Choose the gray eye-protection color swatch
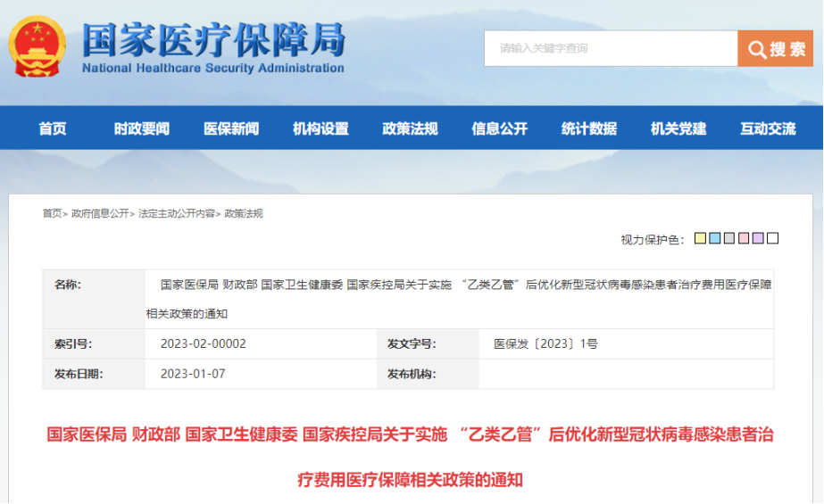This screenshot has height=504, width=824. point(728,238)
